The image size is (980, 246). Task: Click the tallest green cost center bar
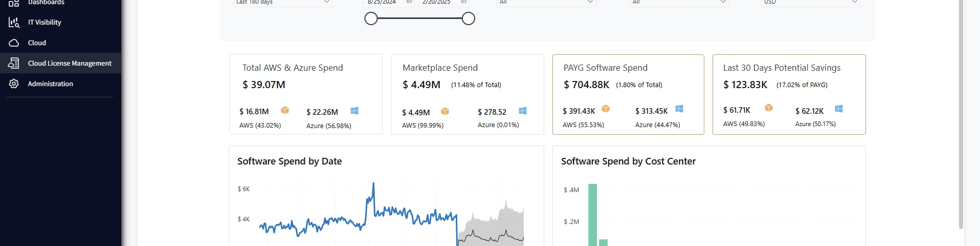pyautogui.click(x=593, y=215)
